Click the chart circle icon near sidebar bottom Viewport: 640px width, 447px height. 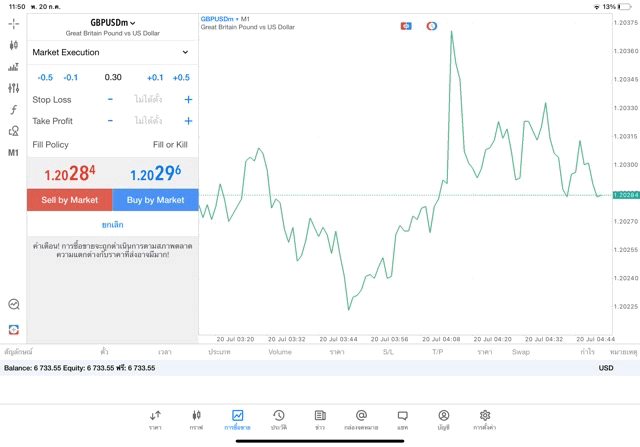pyautogui.click(x=13, y=304)
